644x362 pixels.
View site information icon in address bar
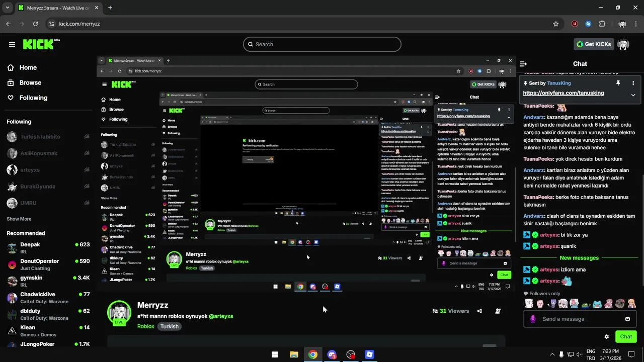click(51, 24)
